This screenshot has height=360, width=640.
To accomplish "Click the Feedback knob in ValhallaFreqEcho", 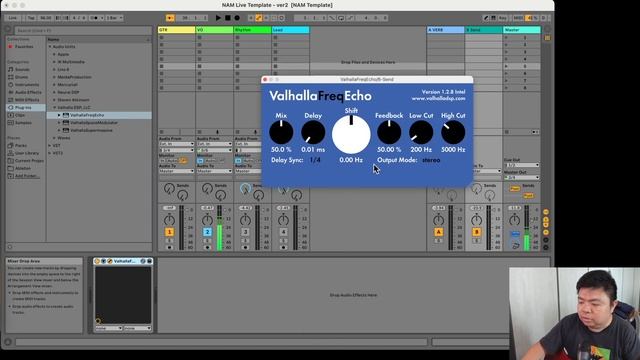I will [x=389, y=132].
